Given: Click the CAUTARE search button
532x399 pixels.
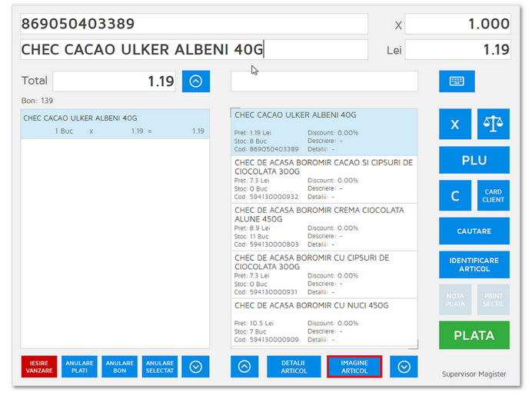Looking at the screenshot, I should [474, 231].
